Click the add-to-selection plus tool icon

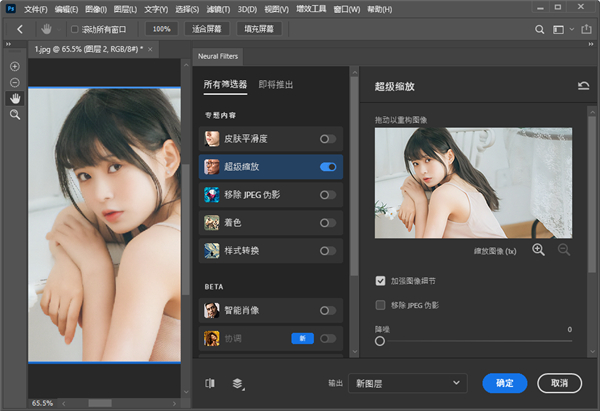pos(15,66)
